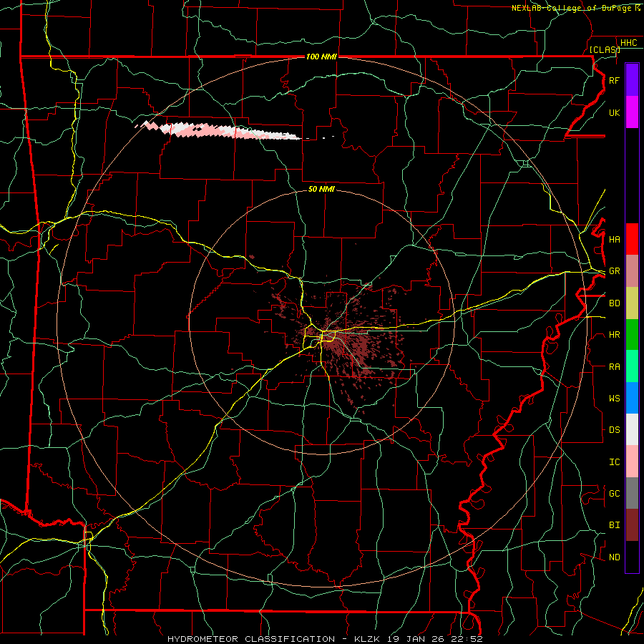
Task: Click the DS white legend swatch
Action: (x=632, y=429)
